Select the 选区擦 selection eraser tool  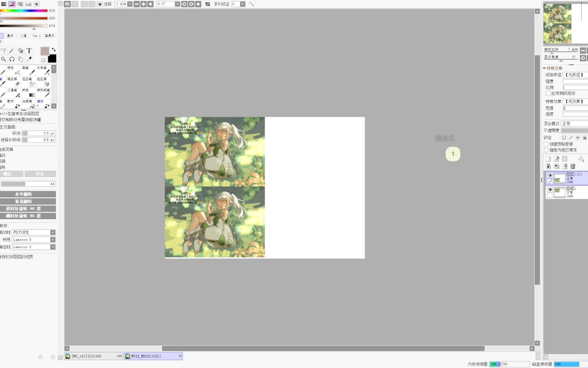tap(43, 82)
